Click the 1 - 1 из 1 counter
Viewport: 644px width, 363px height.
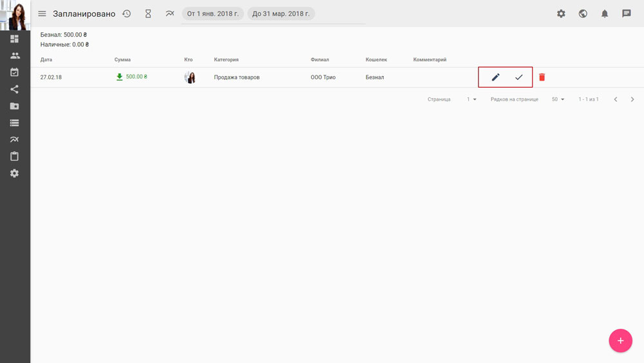point(589,99)
